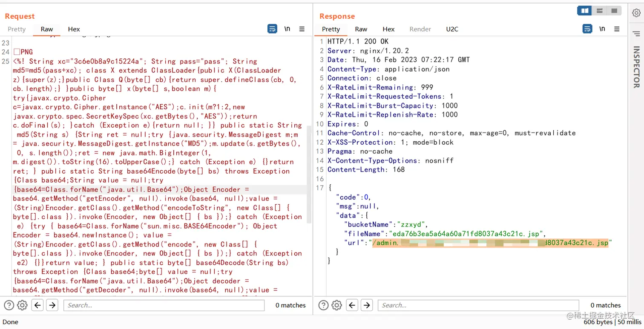Toggle Request non-printable \n characters button
644x329 pixels.
click(287, 29)
